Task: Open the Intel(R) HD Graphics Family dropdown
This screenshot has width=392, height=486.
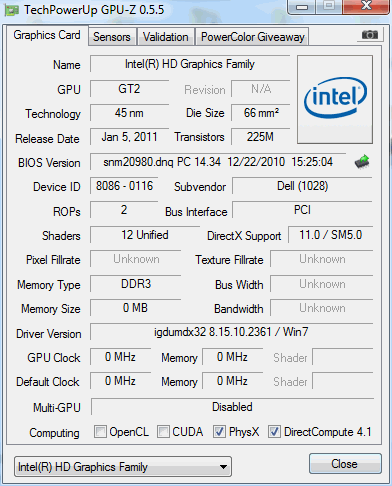Action: [123, 467]
